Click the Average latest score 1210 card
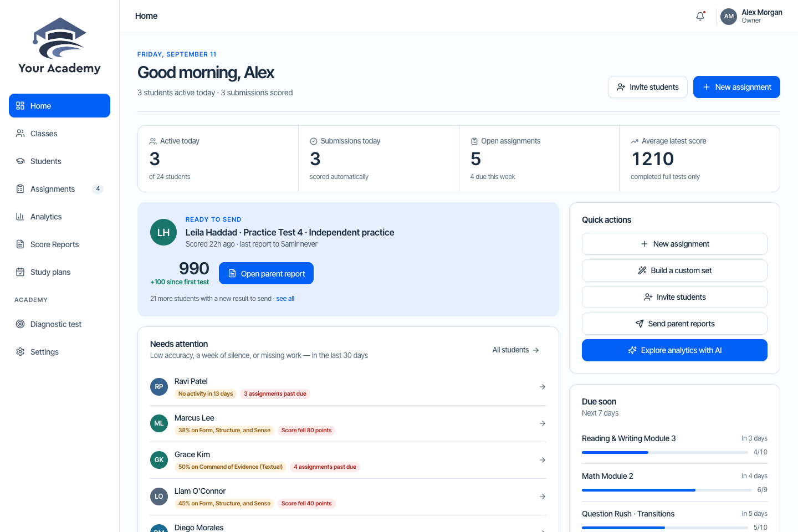The height and width of the screenshot is (532, 798). click(699, 159)
